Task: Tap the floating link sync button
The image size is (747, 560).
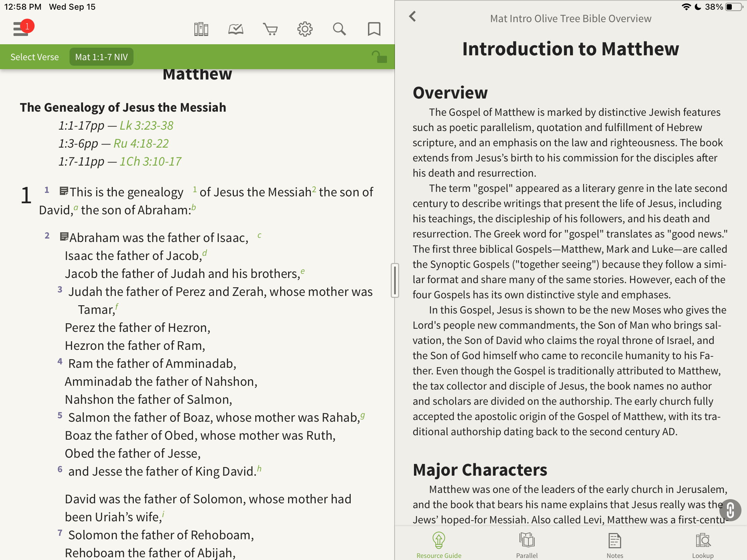Action: (x=730, y=510)
